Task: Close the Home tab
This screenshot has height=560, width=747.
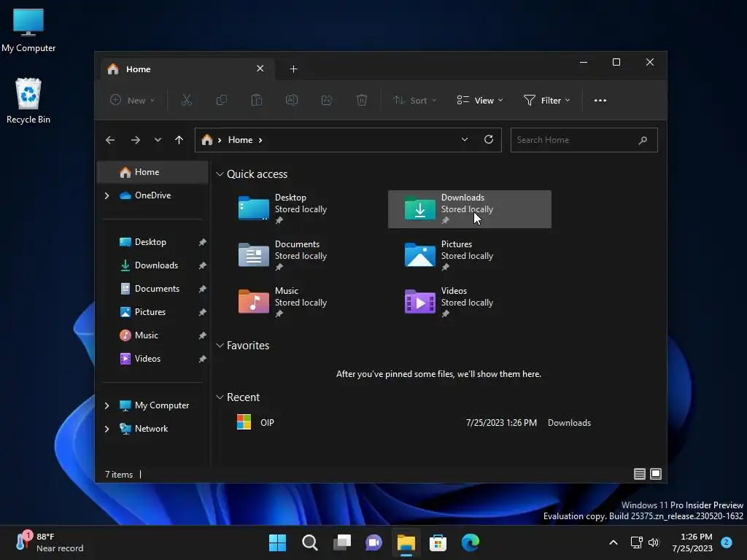Action: [x=260, y=69]
